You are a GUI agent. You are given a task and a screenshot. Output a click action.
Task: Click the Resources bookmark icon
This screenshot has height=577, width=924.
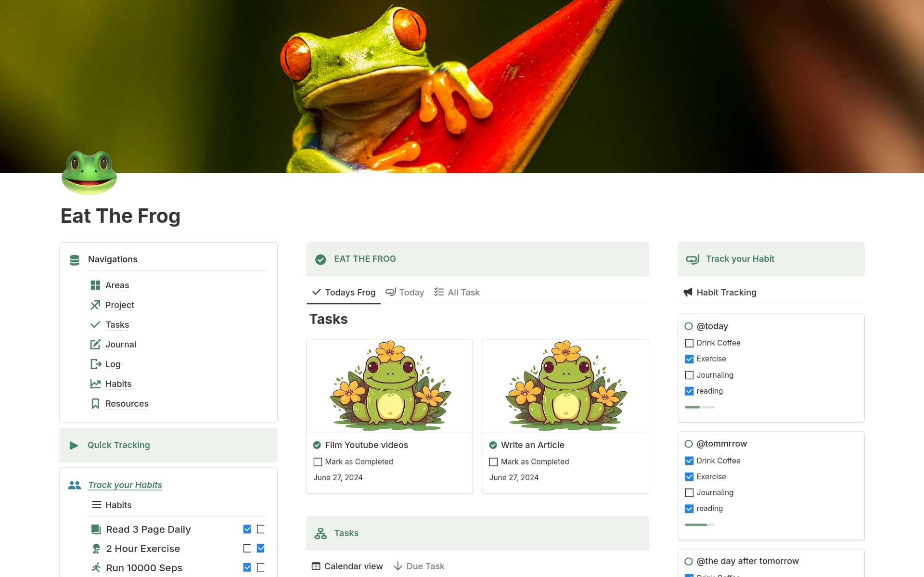pyautogui.click(x=95, y=403)
